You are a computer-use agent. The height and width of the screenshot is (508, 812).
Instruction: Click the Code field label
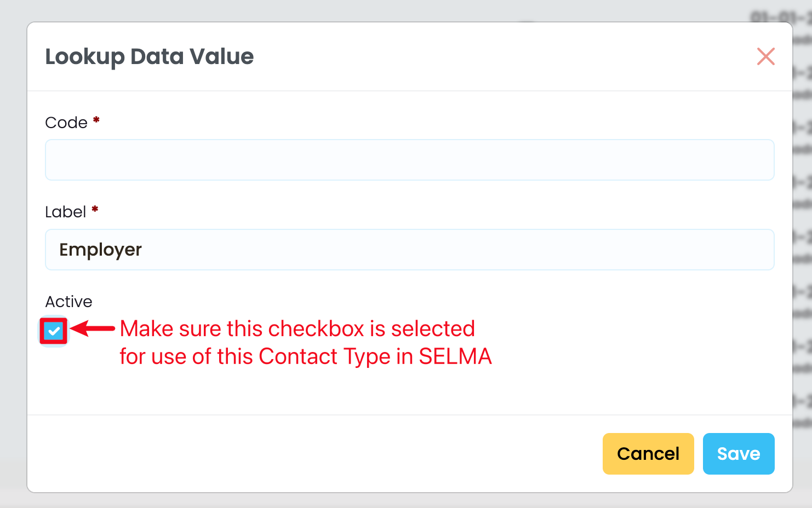[x=66, y=123]
